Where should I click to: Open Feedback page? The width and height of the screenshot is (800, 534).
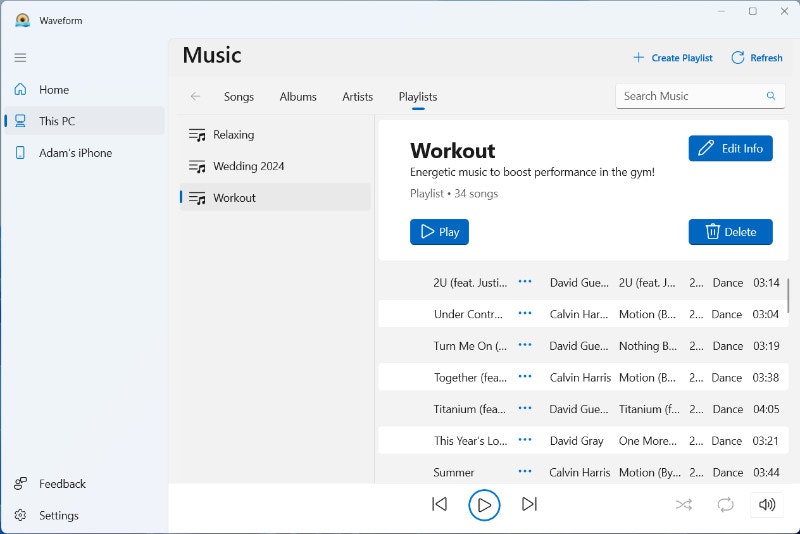click(84, 484)
